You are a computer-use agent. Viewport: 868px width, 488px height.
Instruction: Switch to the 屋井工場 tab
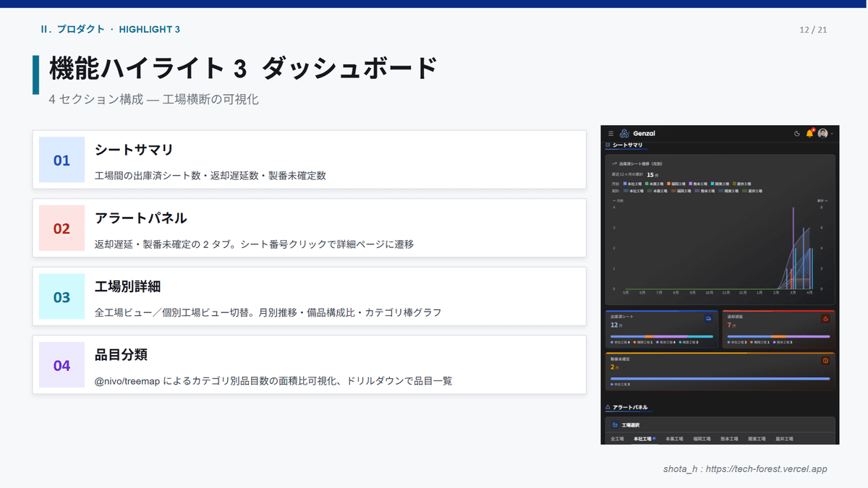[x=784, y=439]
